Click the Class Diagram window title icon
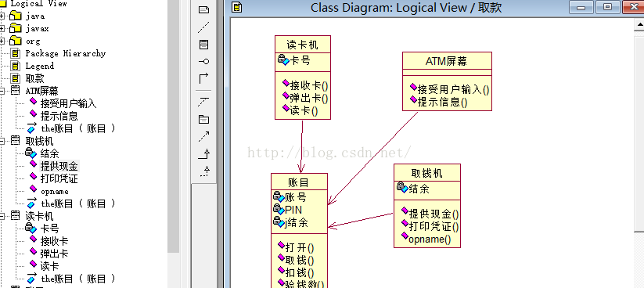The height and width of the screenshot is (288, 644). [x=236, y=7]
